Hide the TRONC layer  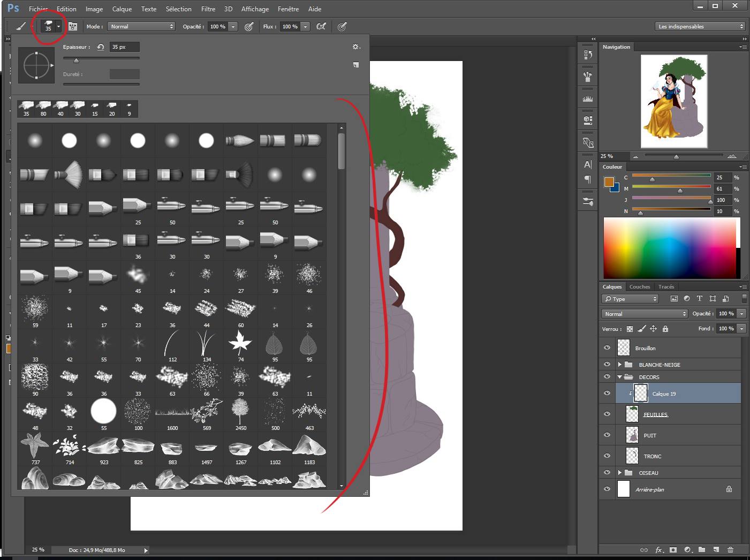(x=607, y=456)
